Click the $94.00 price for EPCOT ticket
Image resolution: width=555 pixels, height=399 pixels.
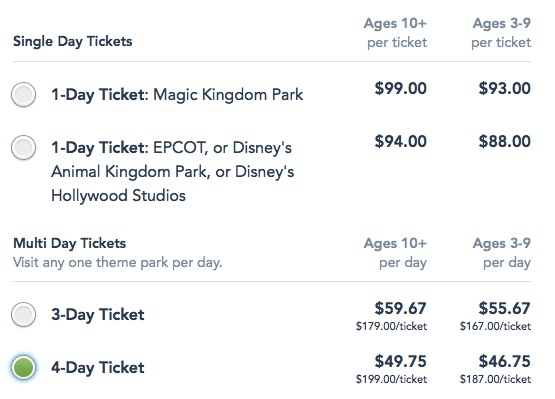coord(401,141)
